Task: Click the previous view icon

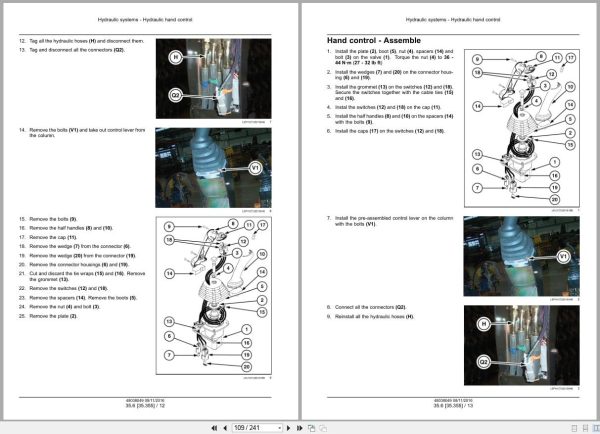Action: [x=311, y=428]
